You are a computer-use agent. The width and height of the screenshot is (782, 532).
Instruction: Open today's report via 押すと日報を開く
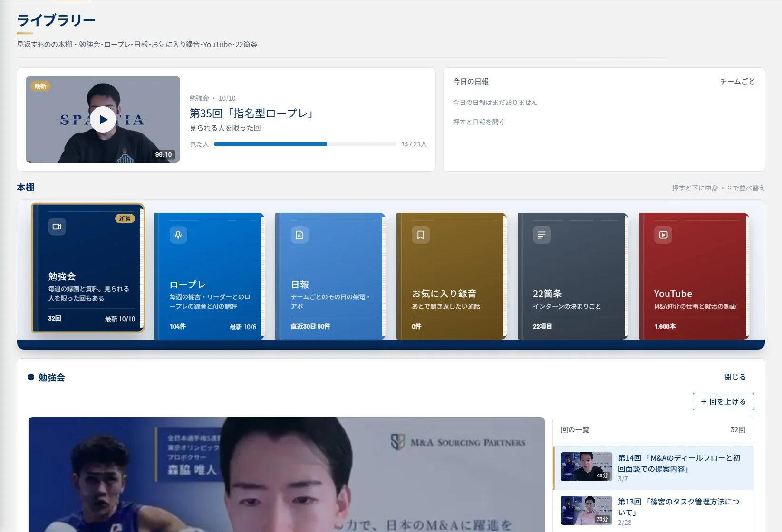pos(479,122)
